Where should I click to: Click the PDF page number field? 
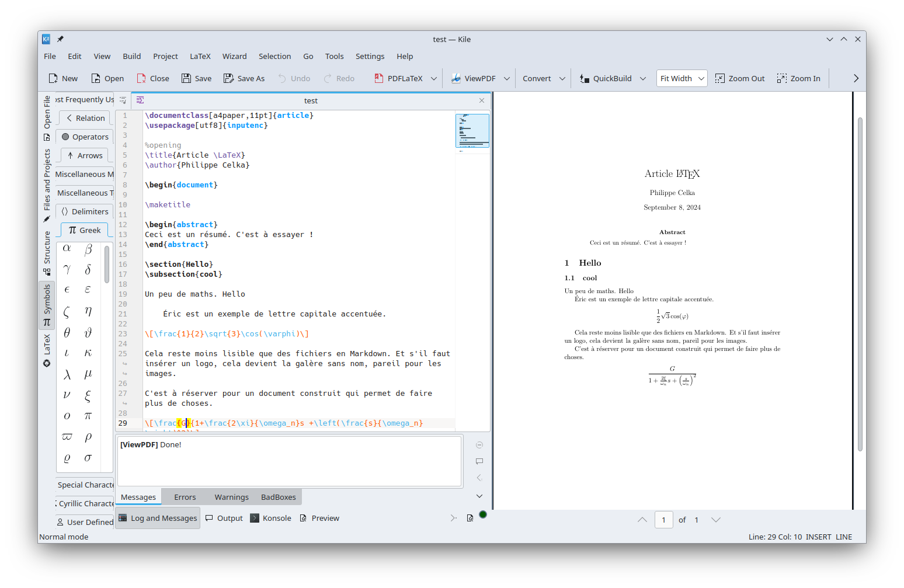coord(663,520)
